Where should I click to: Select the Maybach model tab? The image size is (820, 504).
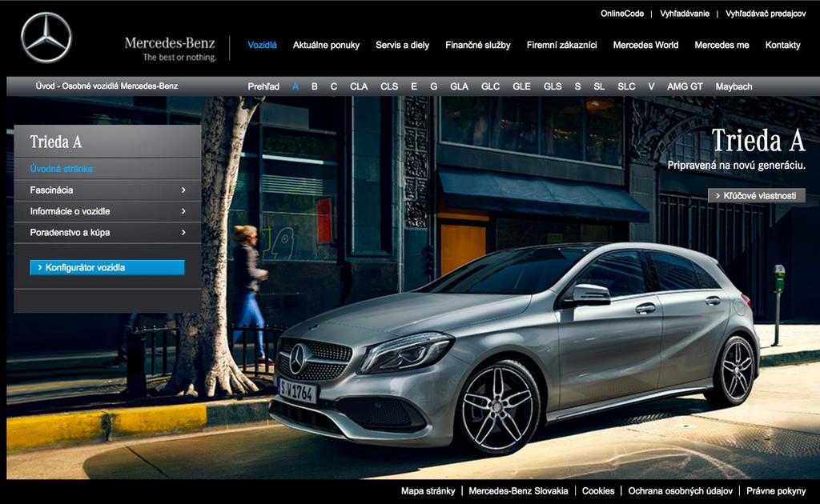734,86
